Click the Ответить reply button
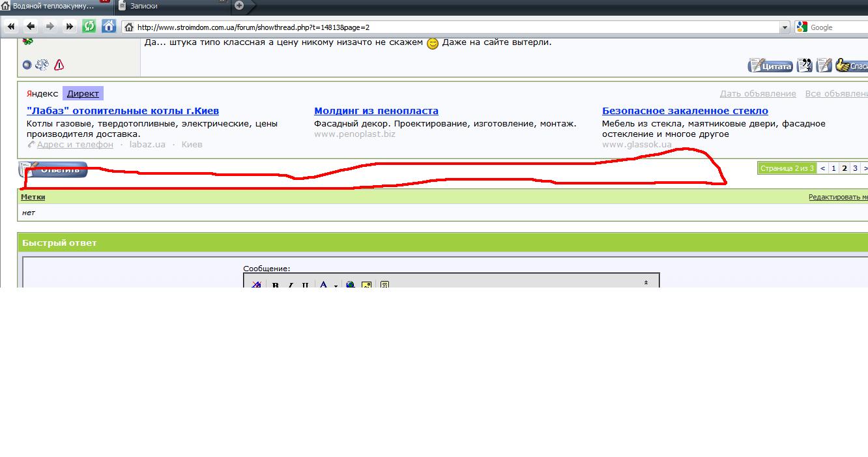The image size is (868, 457). pyautogui.click(x=53, y=170)
